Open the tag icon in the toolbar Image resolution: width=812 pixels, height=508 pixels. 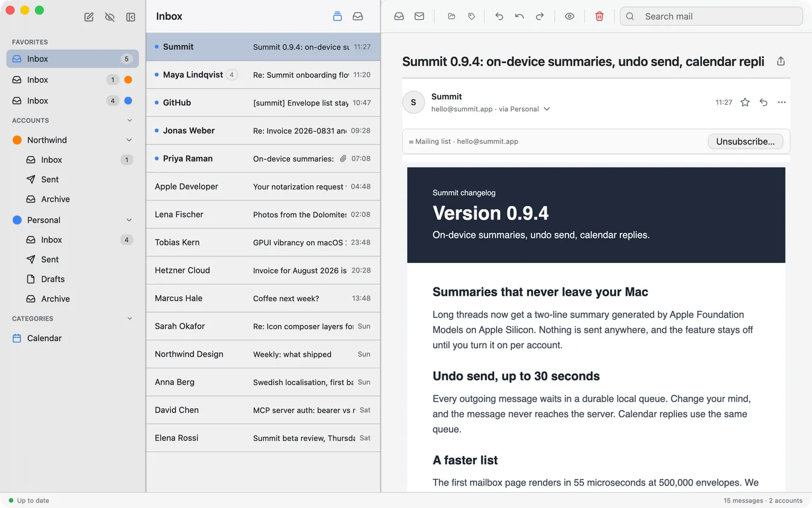coord(472,16)
